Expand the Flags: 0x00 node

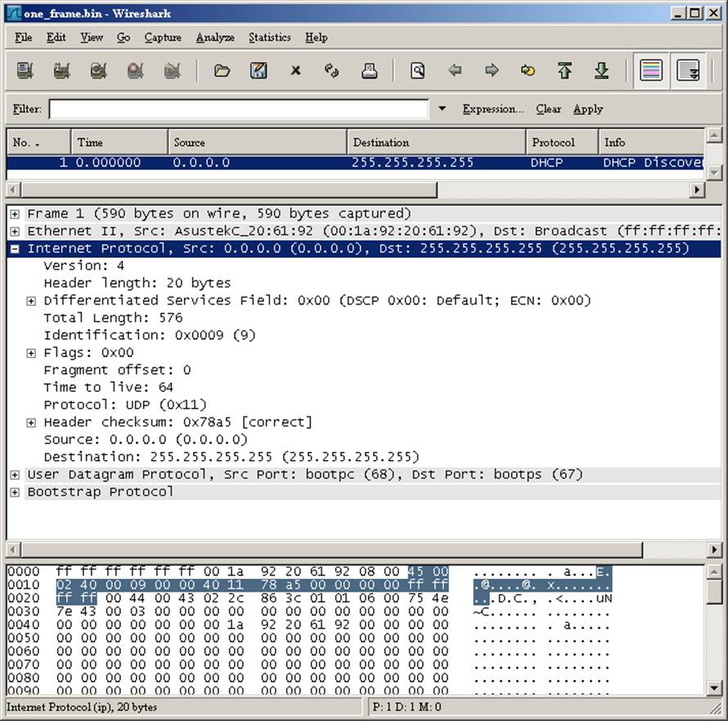(31, 354)
